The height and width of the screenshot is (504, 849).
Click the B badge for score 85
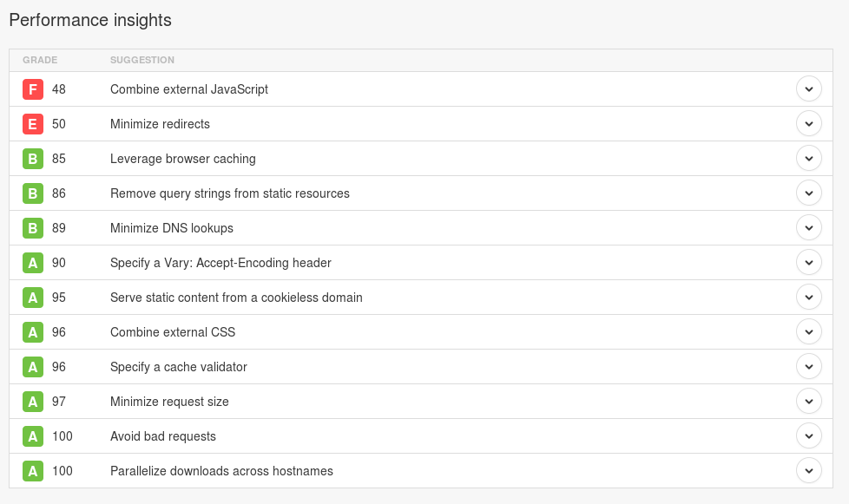(33, 159)
